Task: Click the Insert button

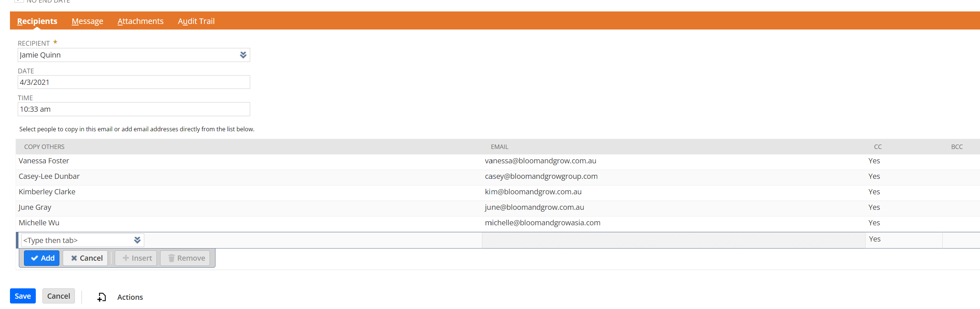Action: click(x=136, y=258)
